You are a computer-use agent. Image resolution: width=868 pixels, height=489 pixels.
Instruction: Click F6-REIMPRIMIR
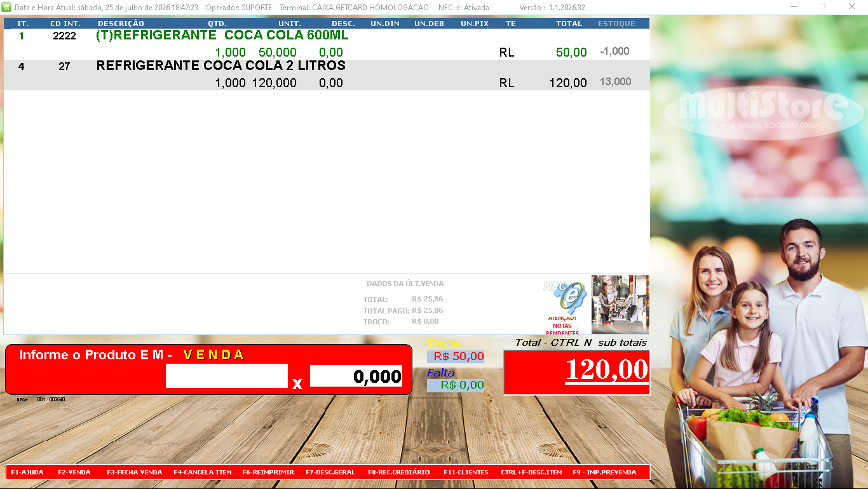coord(268,472)
